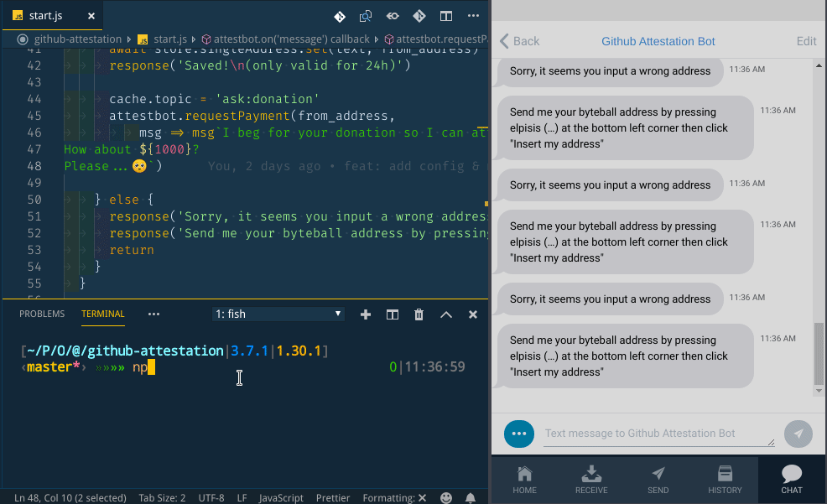Viewport: 827px width, 504px height.
Task: Create new terminal with plus icon
Action: 366,314
